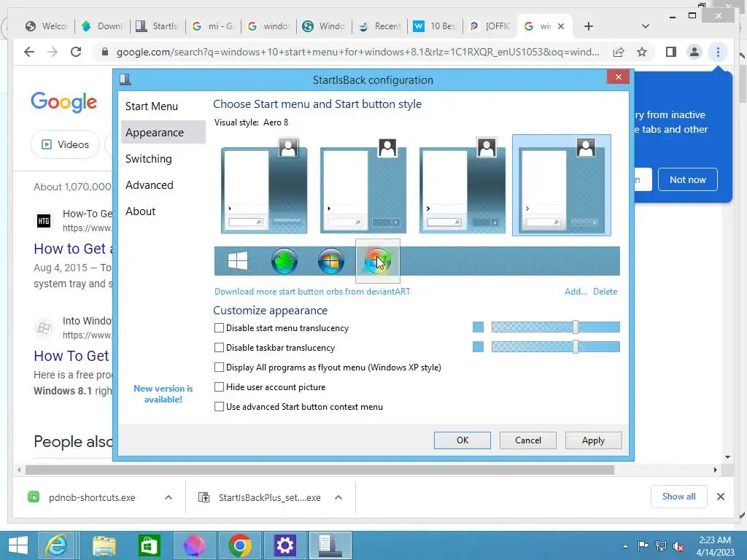Image resolution: width=747 pixels, height=560 pixels.
Task: Click taskbar translucency slider handle
Action: pos(576,346)
